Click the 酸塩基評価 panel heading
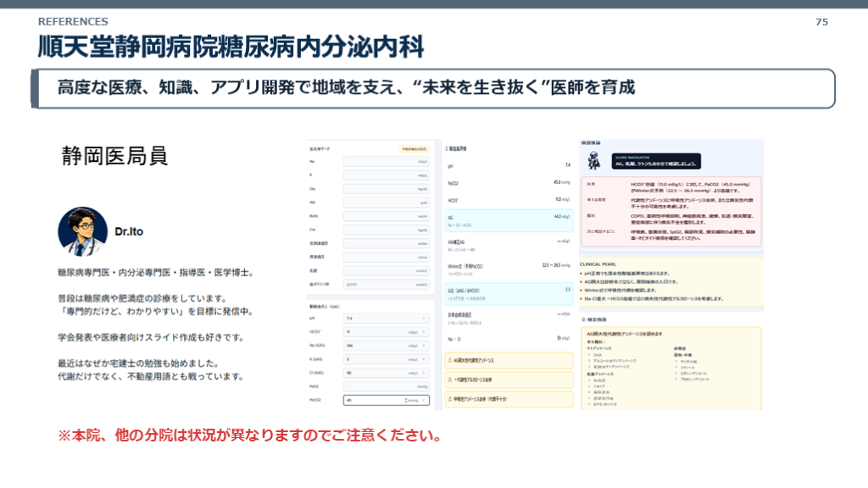This screenshot has width=868, height=488. click(x=456, y=149)
